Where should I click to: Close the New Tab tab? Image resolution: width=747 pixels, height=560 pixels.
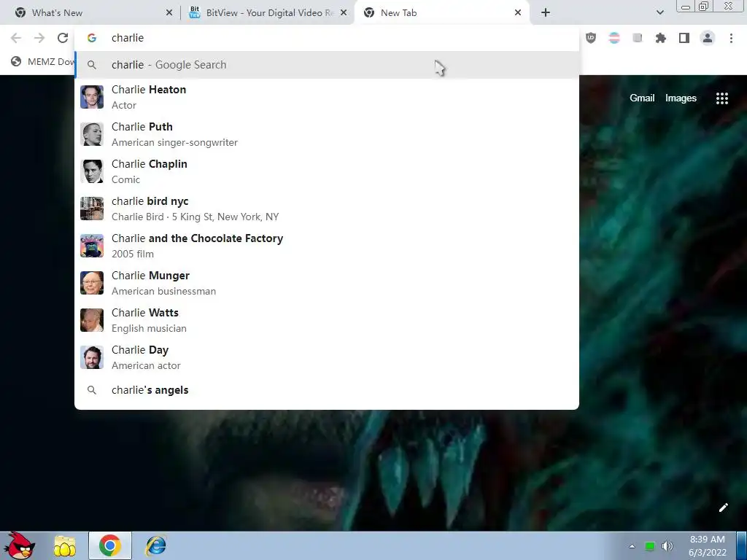coord(518,13)
